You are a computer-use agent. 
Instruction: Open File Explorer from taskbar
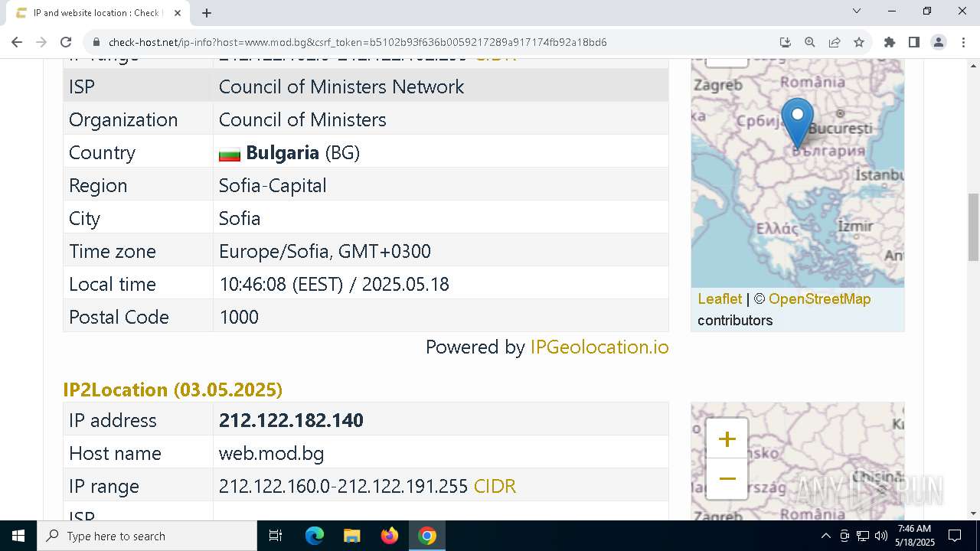click(351, 536)
